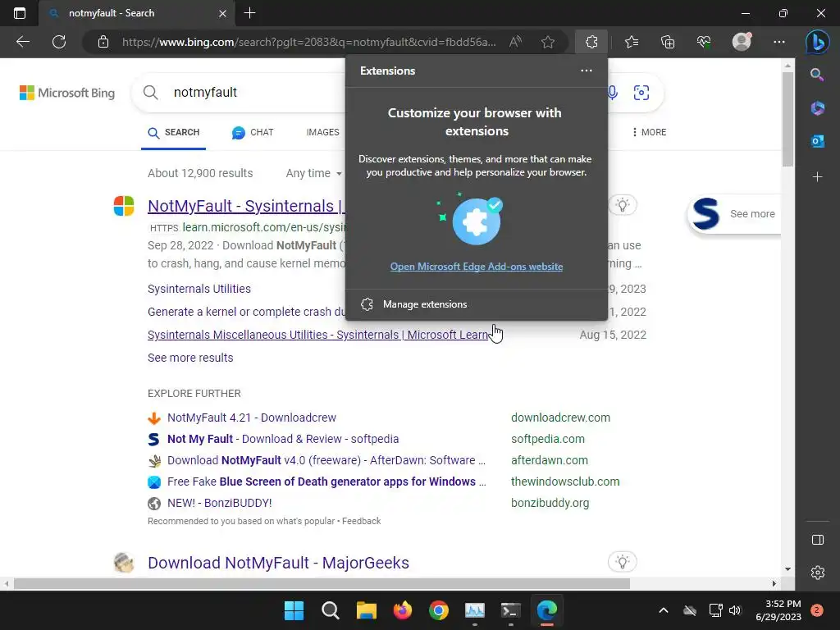Open Sysinternals Miscellaneous Utilities link

(x=317, y=335)
